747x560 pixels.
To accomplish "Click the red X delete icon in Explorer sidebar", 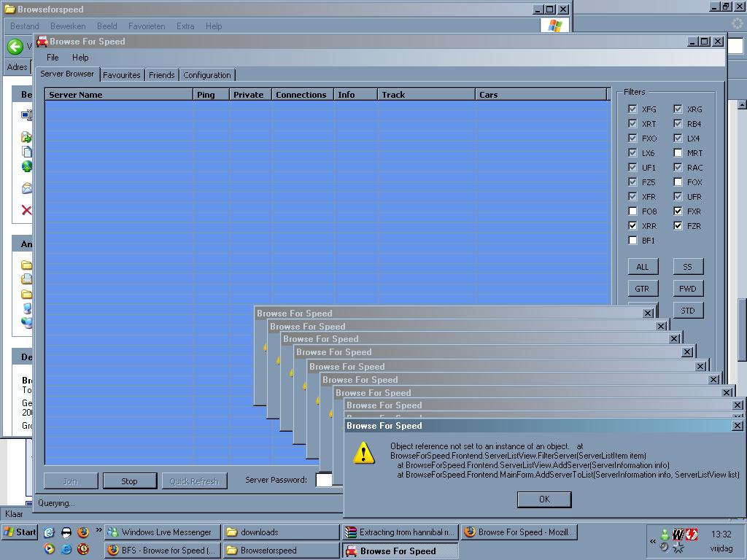I will 27,210.
